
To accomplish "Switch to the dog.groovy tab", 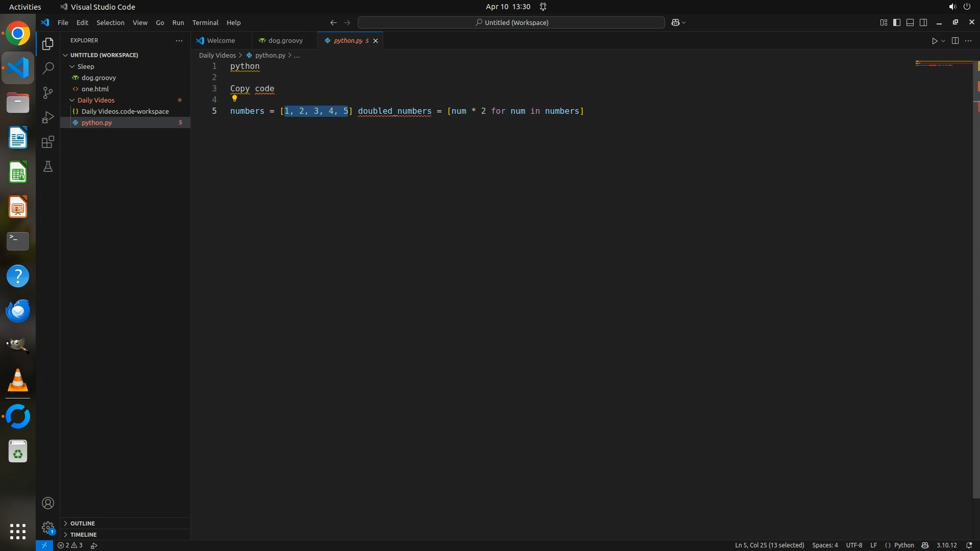I will point(285,41).
